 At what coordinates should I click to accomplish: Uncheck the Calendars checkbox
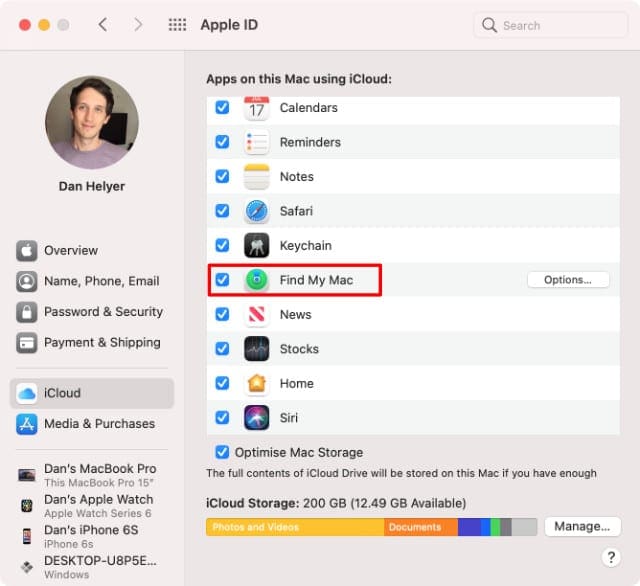[x=222, y=108]
